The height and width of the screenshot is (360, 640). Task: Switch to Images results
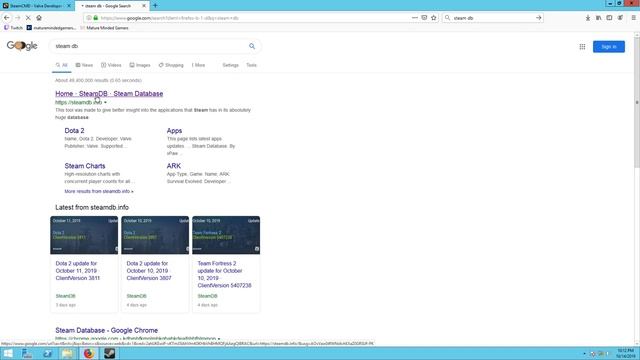140,65
